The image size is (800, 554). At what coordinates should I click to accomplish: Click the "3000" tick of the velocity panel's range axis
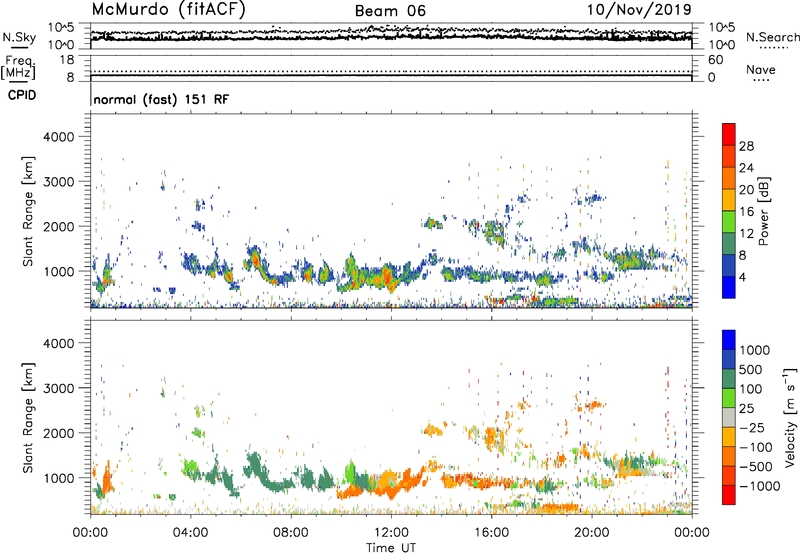click(58, 388)
